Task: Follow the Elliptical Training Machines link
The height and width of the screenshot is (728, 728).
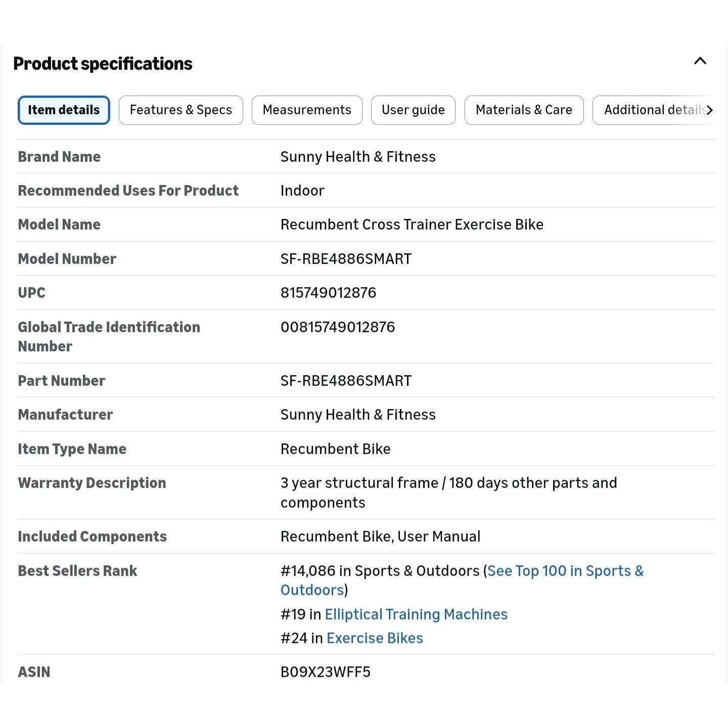Action: tap(416, 614)
